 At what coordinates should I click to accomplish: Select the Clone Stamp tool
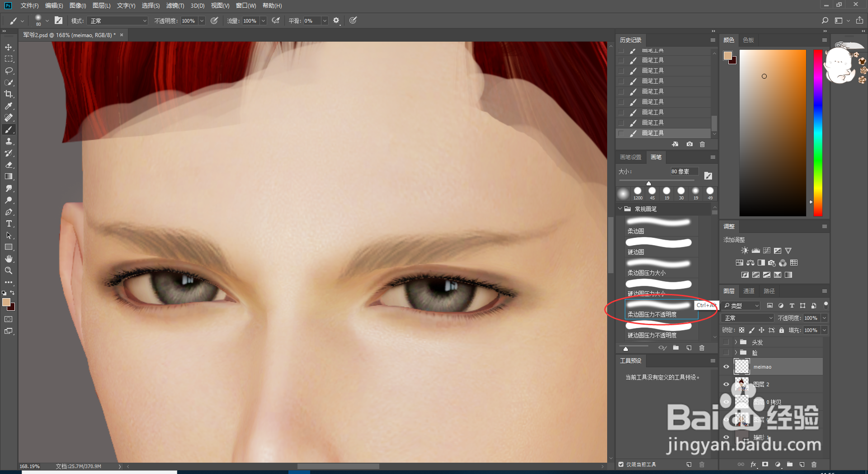pos(9,142)
